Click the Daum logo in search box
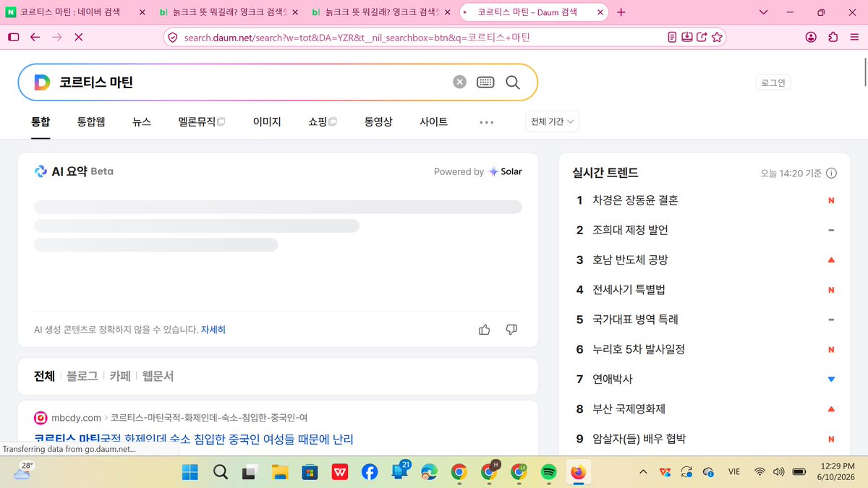 (42, 82)
